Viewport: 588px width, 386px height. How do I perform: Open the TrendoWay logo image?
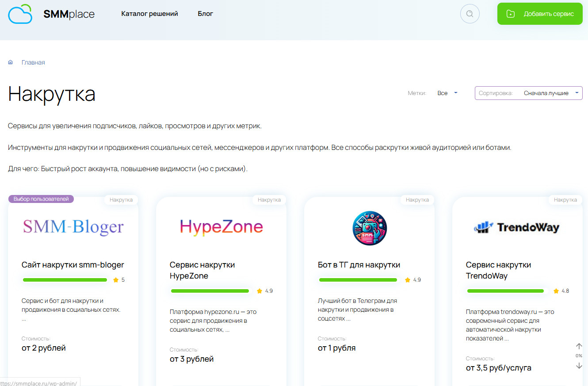click(x=517, y=227)
